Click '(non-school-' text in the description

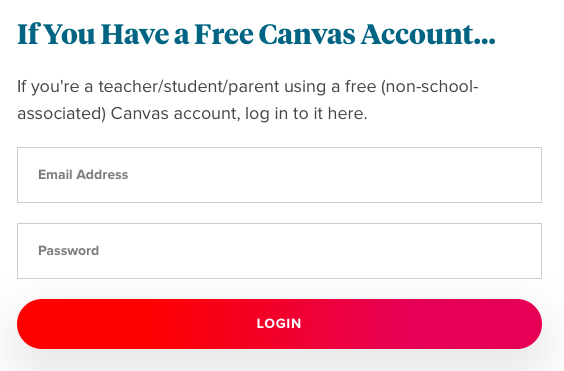tap(429, 87)
